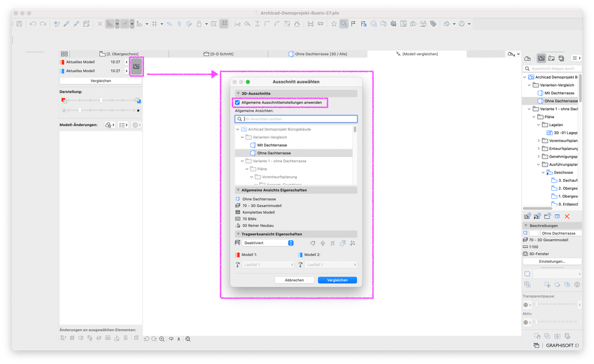594x364 pixels.
Task: Click the Zoom in magnifier at bottom
Action: pos(162,339)
